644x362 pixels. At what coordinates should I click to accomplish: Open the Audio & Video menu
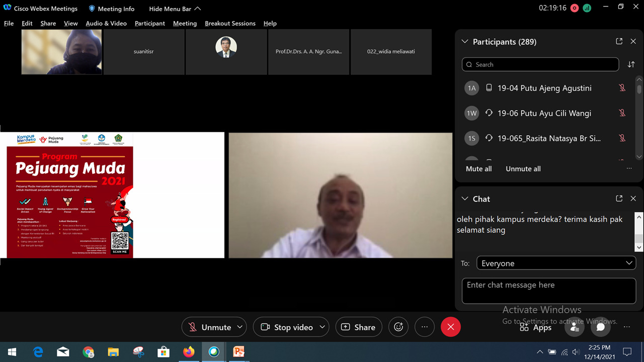[x=106, y=23]
